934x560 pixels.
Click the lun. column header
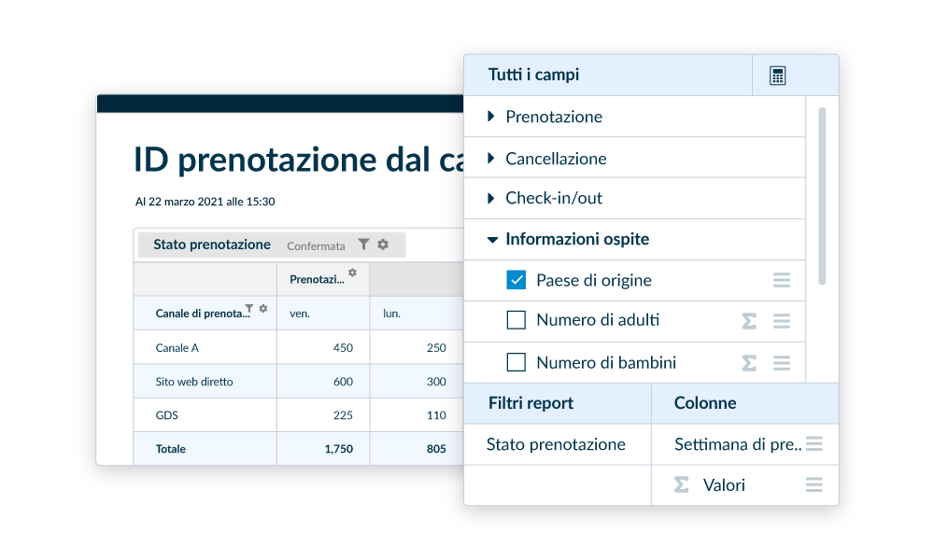coord(391,313)
